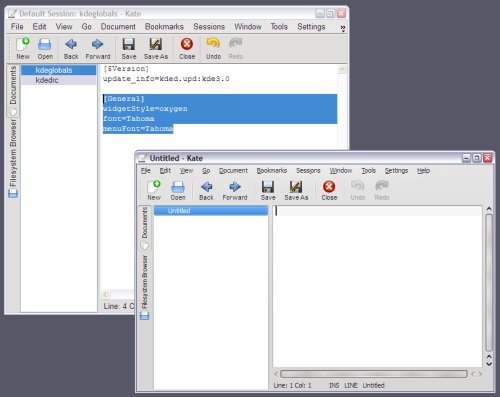Image resolution: width=500 pixels, height=397 pixels.
Task: Click horizontal scrollbar in Untitled Kate editor
Action: coord(374,374)
